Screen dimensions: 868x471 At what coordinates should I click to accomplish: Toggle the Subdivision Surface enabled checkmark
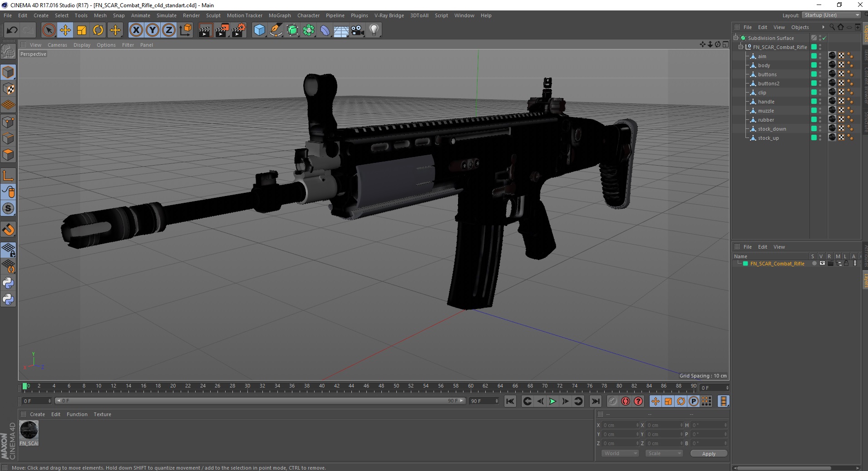(x=824, y=38)
